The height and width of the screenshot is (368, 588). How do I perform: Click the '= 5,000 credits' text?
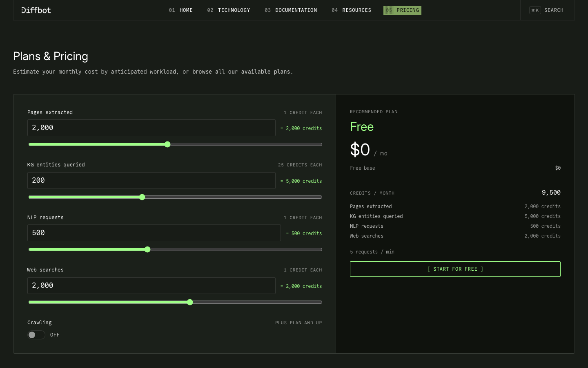pyautogui.click(x=301, y=181)
